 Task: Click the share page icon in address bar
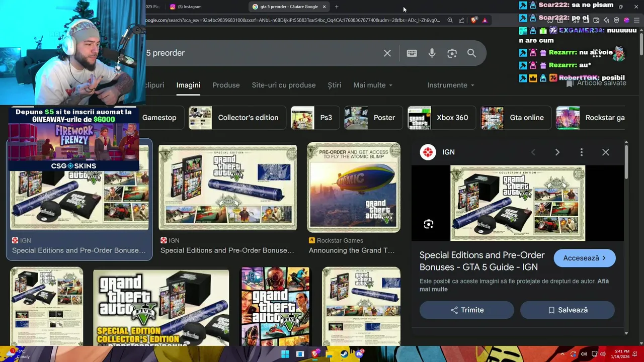[x=461, y=20]
